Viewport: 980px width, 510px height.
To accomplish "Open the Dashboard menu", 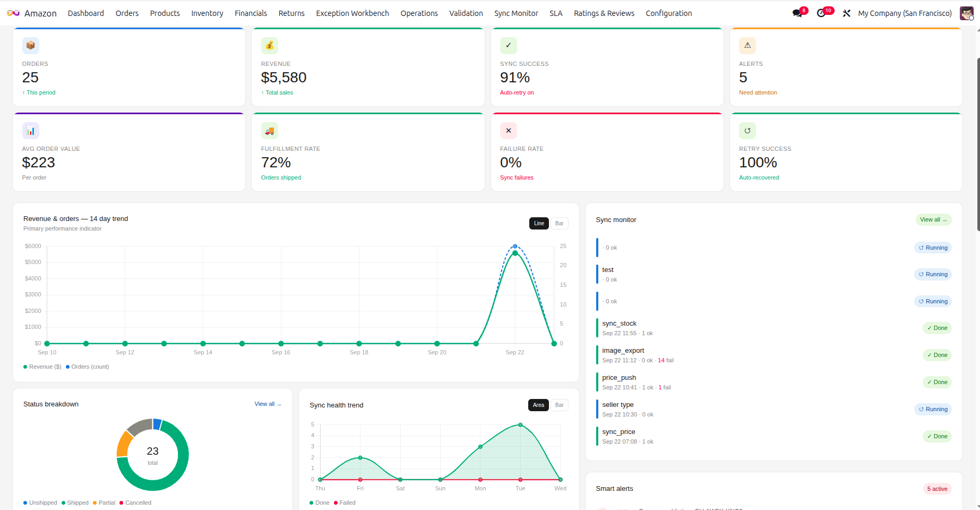I will tap(86, 13).
